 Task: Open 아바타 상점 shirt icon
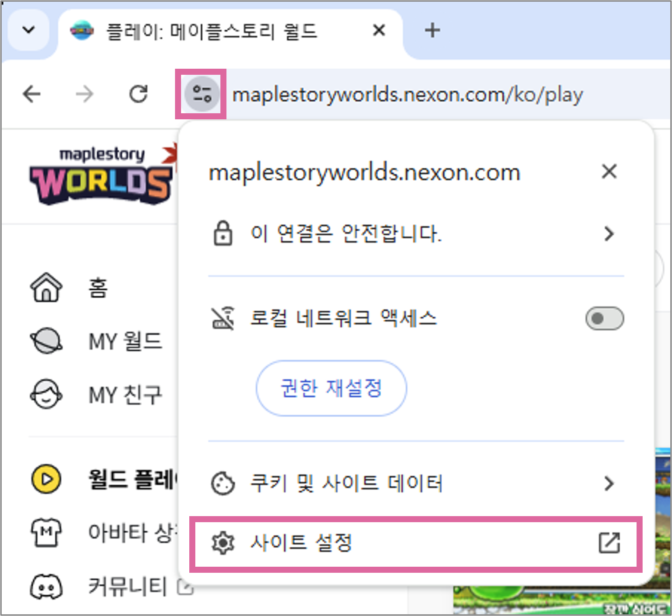tap(46, 533)
